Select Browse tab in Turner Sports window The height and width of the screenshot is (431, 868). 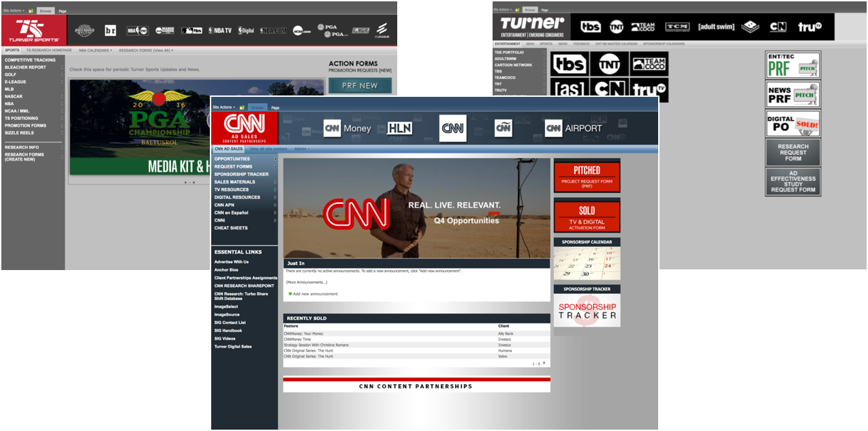[x=45, y=11]
